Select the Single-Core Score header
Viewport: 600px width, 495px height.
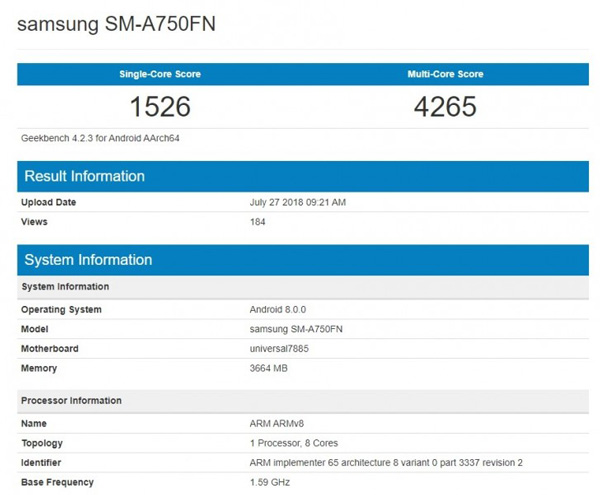coord(160,74)
